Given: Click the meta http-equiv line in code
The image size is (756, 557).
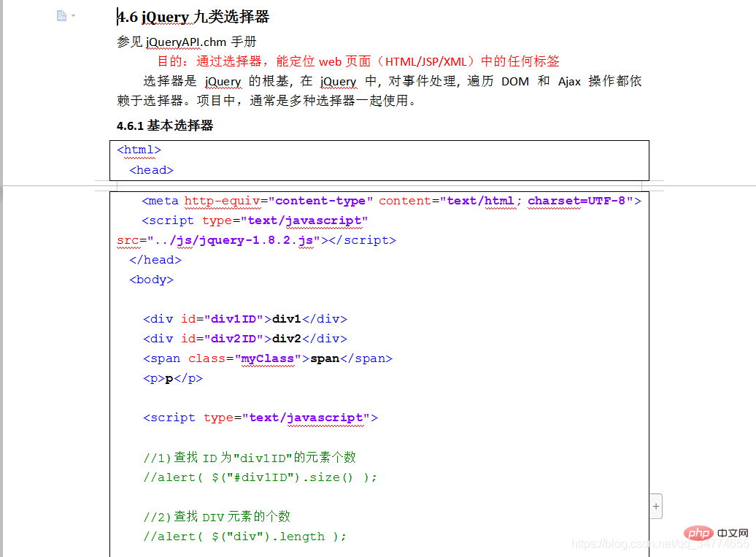Looking at the screenshot, I should (x=391, y=201).
